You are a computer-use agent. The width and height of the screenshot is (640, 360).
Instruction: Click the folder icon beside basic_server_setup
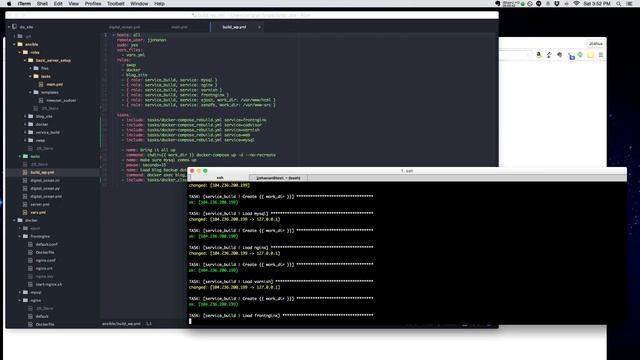coord(31,60)
